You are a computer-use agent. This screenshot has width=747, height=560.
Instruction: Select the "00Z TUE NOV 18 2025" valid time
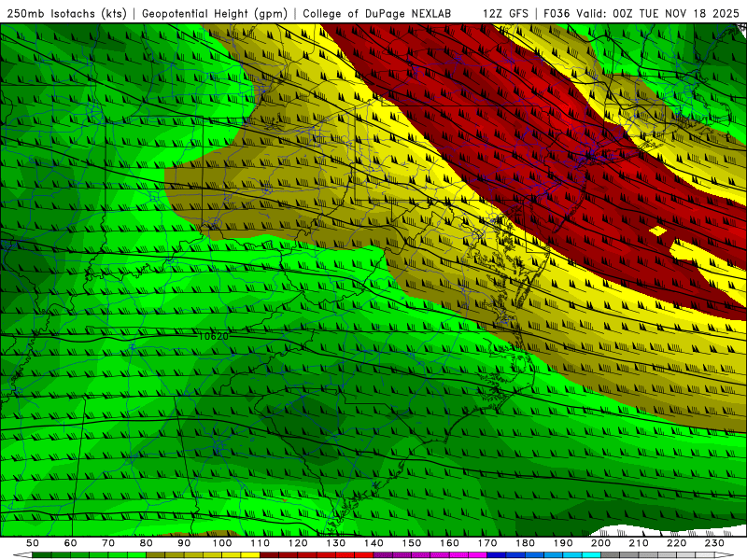[676, 13]
